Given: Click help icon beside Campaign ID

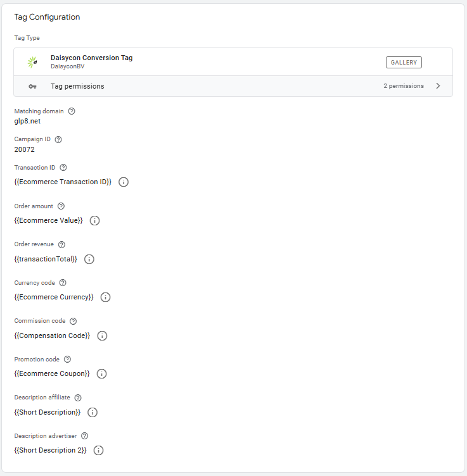Looking at the screenshot, I should pyautogui.click(x=58, y=139).
